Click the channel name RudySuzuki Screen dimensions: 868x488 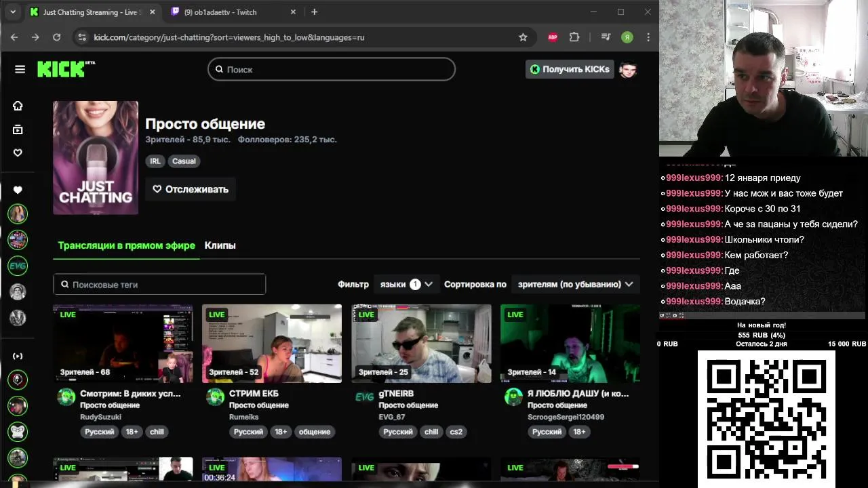coord(100,417)
